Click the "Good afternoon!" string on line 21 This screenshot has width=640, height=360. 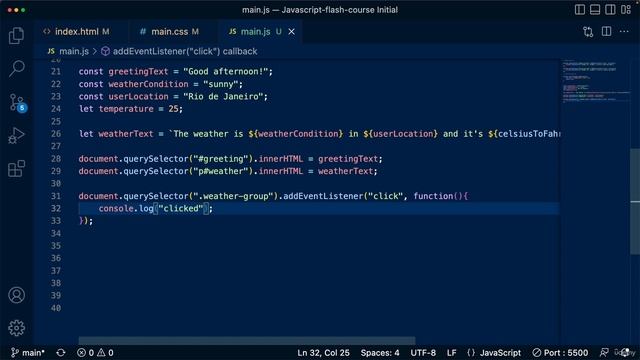coord(225,71)
